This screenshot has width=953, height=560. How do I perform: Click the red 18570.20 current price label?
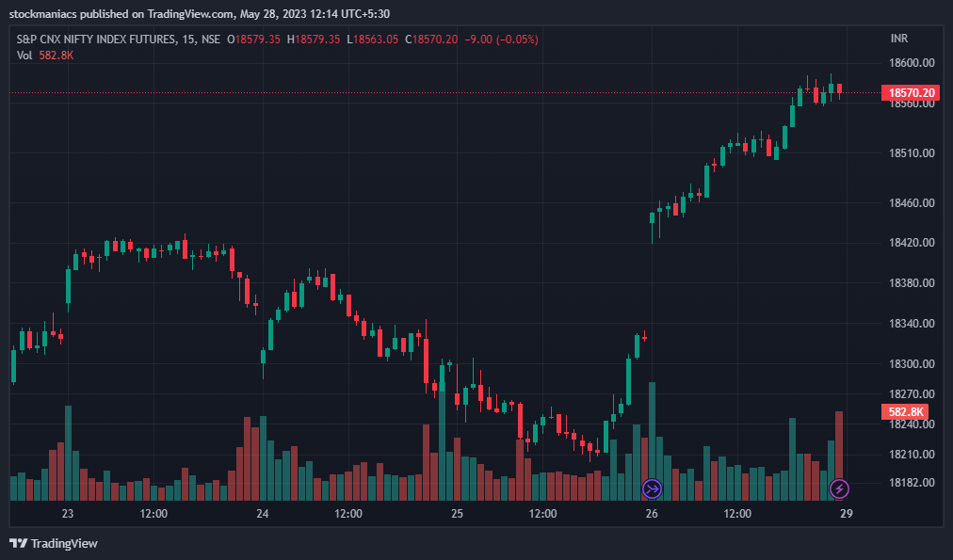pos(911,93)
